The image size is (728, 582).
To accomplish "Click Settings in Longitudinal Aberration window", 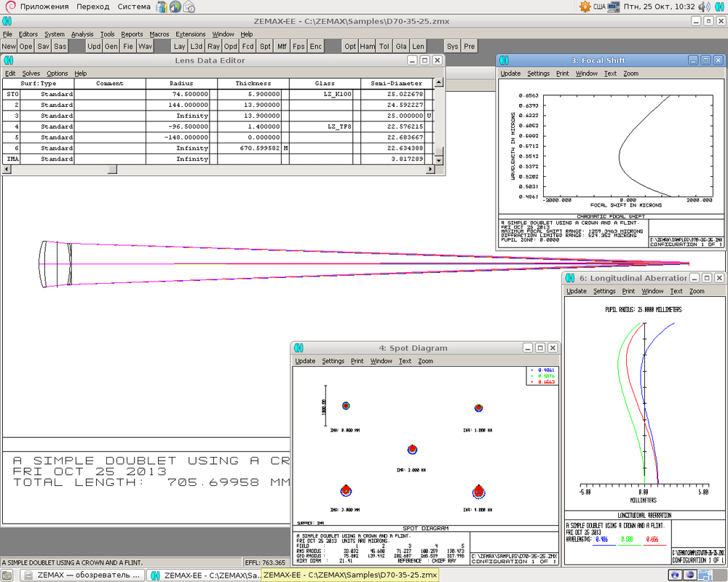I will pos(604,291).
